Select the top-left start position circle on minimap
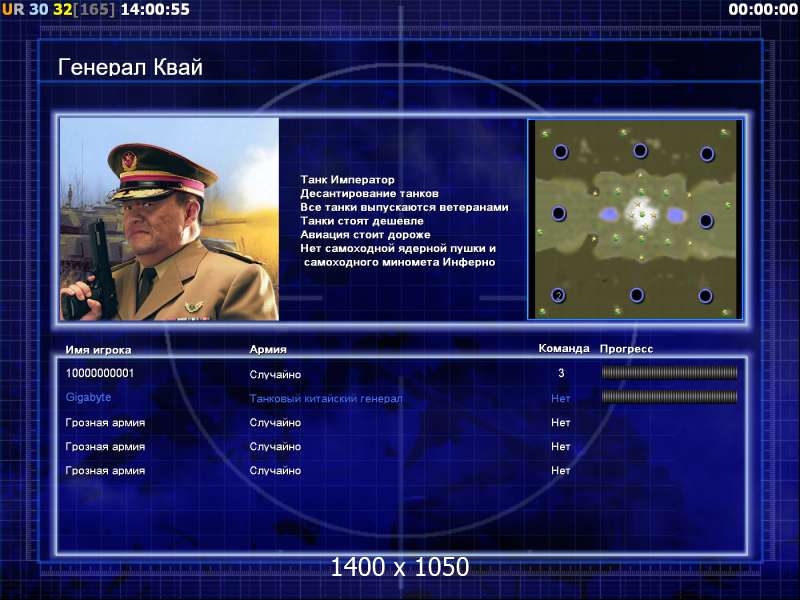The height and width of the screenshot is (600, 800). (x=561, y=152)
